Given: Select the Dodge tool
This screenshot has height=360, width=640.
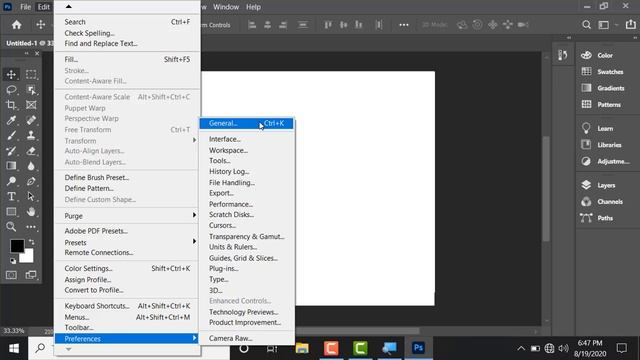Looking at the screenshot, I should 11,181.
